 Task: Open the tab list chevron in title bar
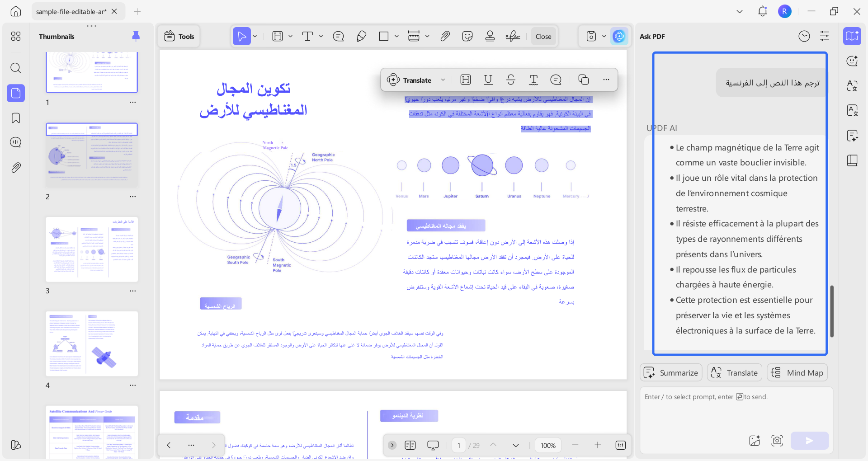click(x=740, y=11)
